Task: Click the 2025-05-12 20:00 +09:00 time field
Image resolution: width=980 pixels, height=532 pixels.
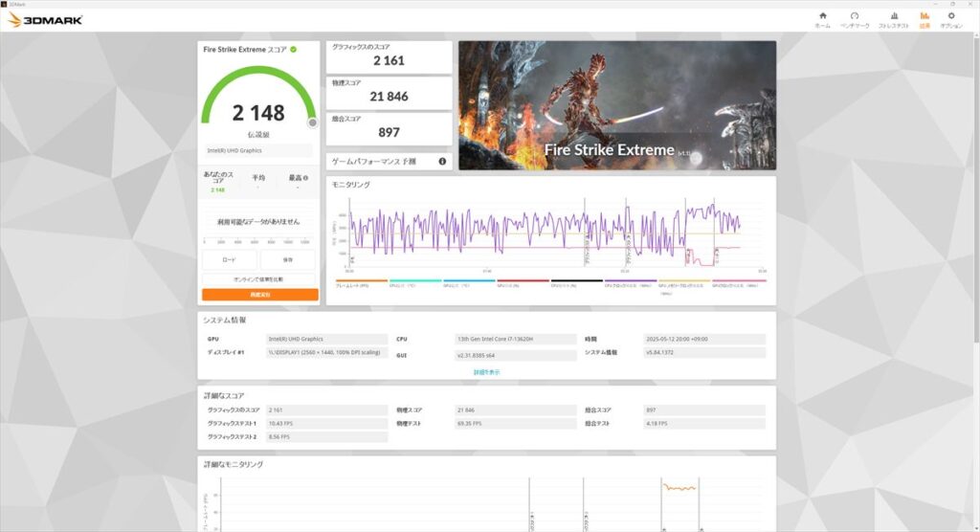Action: [x=704, y=339]
